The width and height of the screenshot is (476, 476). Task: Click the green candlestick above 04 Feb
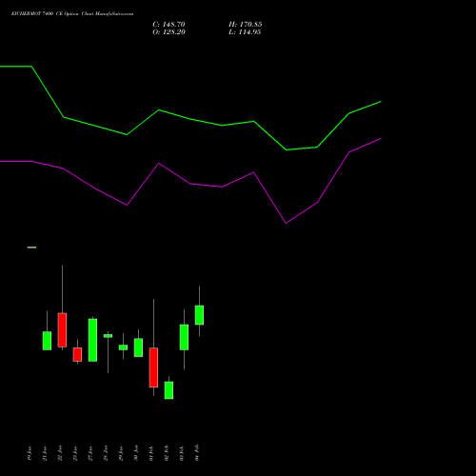[199, 315]
